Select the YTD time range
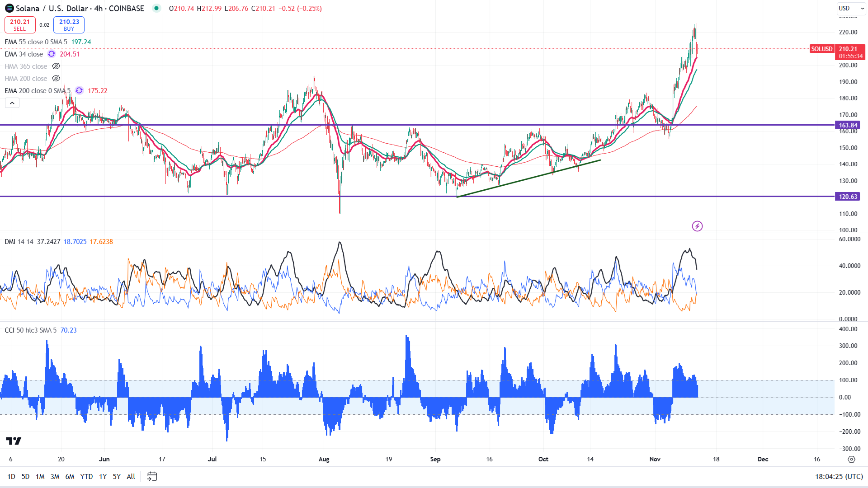 [x=86, y=476]
